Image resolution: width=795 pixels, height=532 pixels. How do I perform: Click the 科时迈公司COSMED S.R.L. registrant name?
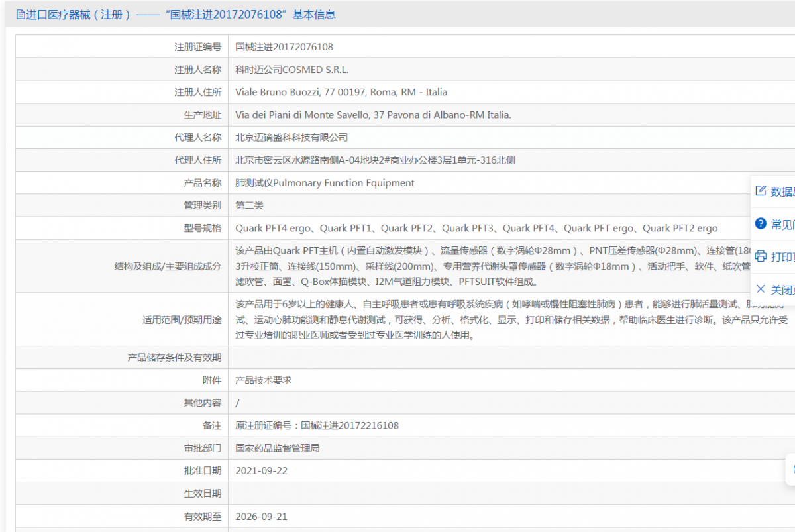[292, 70]
